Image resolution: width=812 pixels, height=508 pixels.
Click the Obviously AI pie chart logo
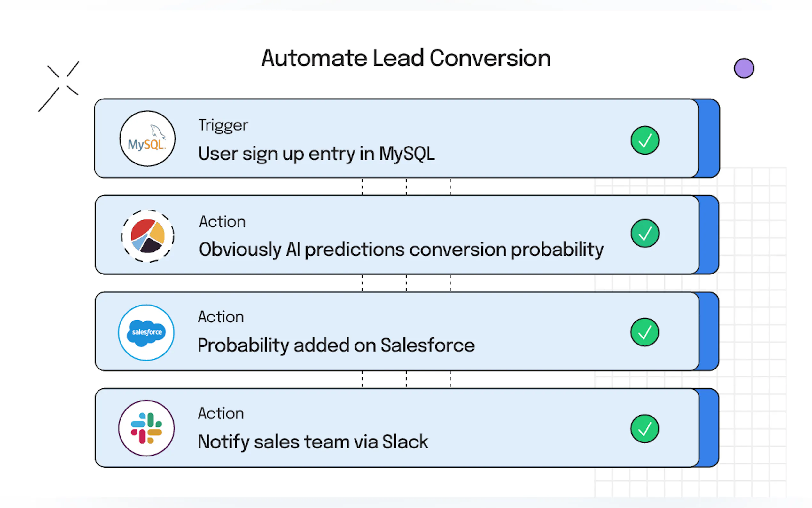coord(148,236)
